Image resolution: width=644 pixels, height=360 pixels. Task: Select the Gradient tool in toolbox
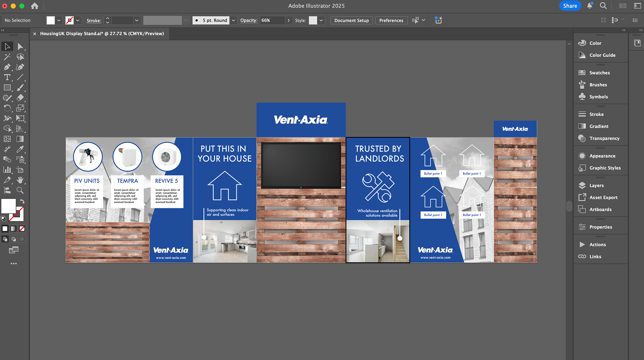tap(20, 139)
